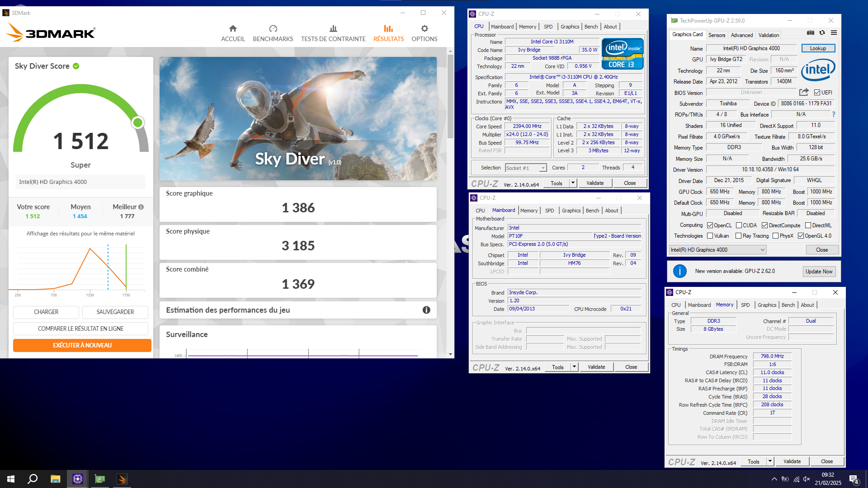This screenshot has height=488, width=868.
Task: Click the Intel logo in GPU-Z
Action: 818,70
